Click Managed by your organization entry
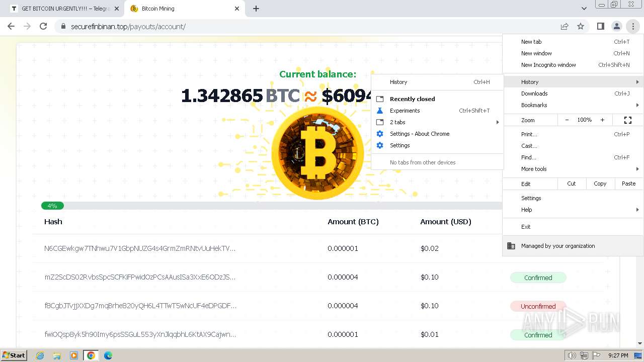Viewport: 644px width, 362px height. (x=573, y=246)
